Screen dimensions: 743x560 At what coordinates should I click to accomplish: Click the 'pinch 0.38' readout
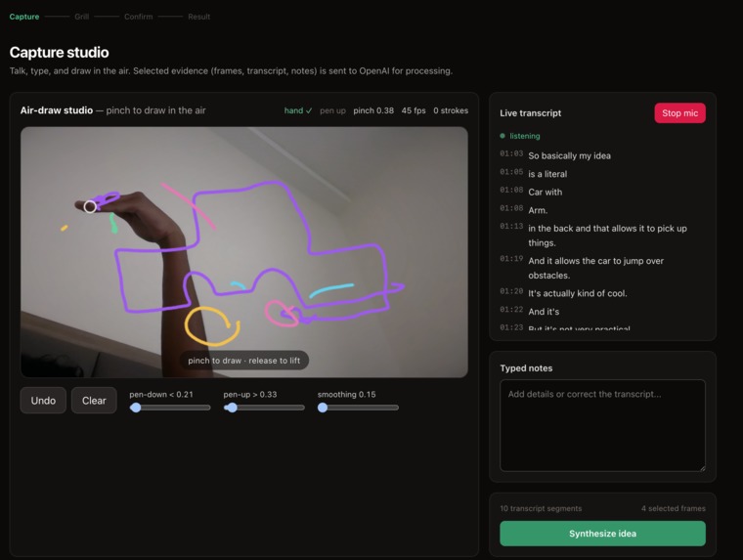tap(373, 110)
